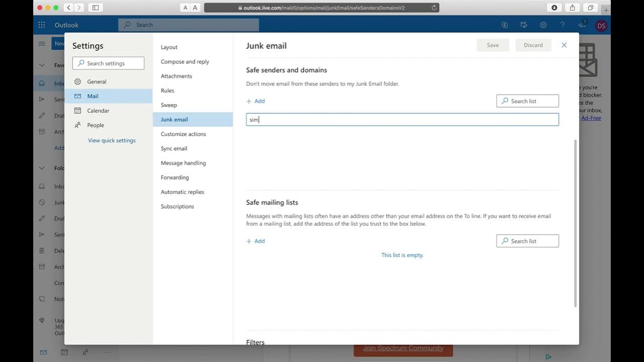Go to Sweep settings

point(193,105)
